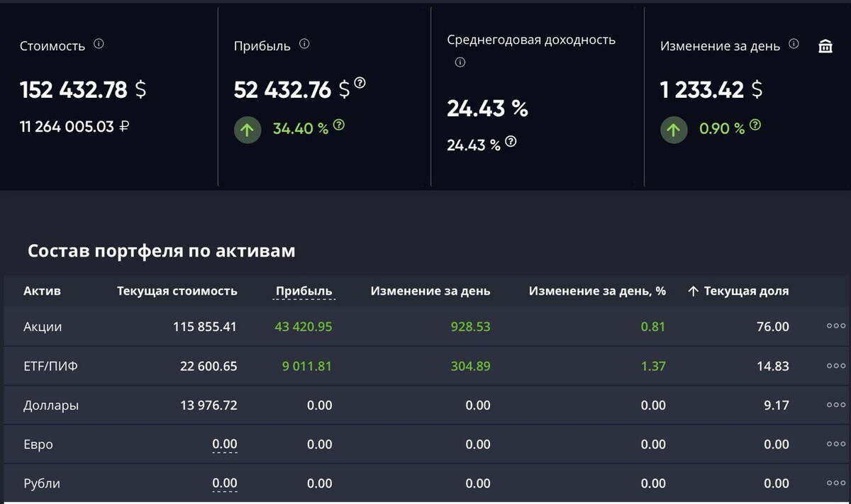Viewport: 851px width, 504px height.
Task: Select the Акции asset row
Action: tap(43, 327)
